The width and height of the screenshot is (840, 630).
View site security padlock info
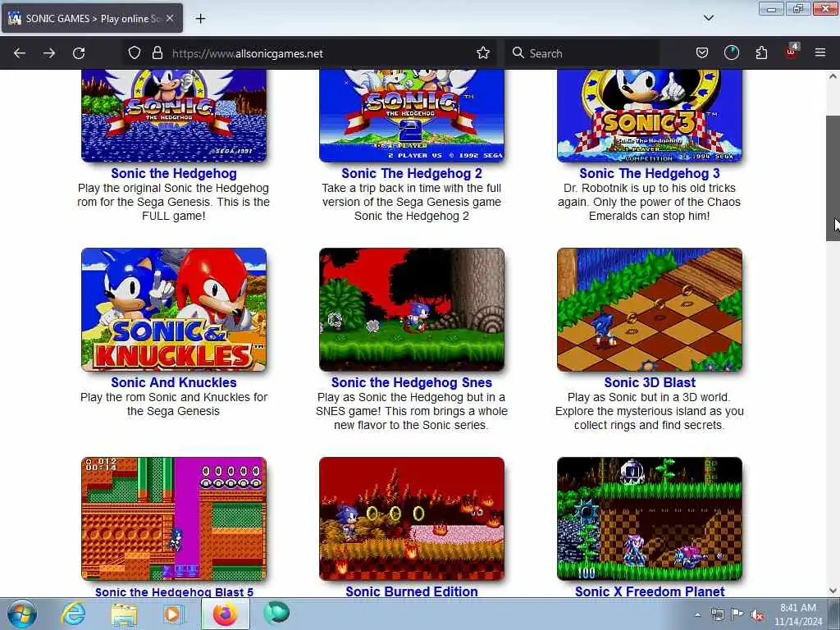pyautogui.click(x=157, y=53)
